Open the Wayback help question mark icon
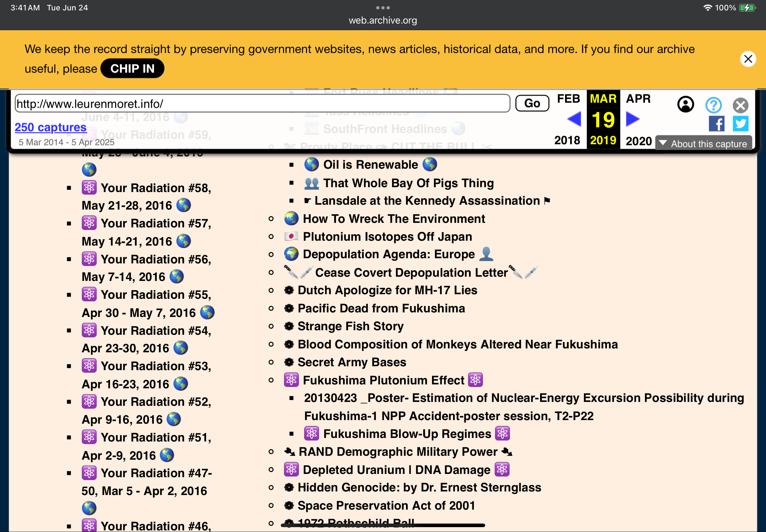This screenshot has width=766, height=532. pos(713,105)
